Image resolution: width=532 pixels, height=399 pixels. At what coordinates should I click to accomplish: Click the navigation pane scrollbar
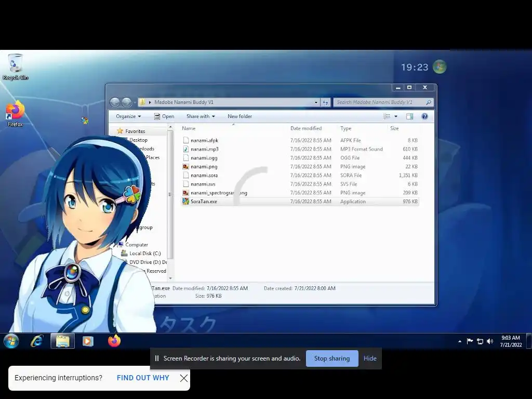coord(170,194)
